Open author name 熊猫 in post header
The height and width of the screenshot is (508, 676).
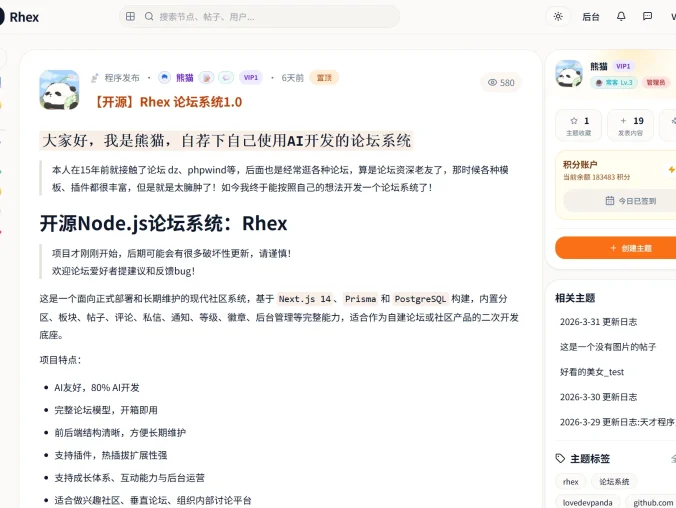coord(185,78)
